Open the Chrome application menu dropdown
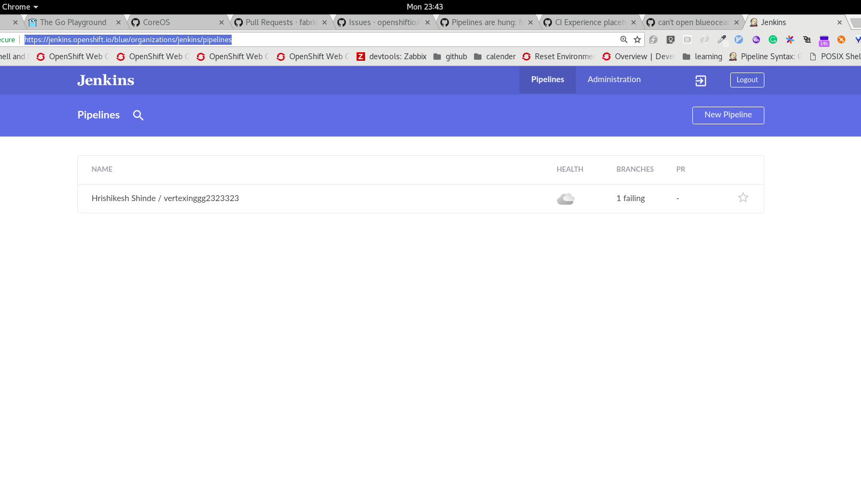861x504 pixels. 20,6
